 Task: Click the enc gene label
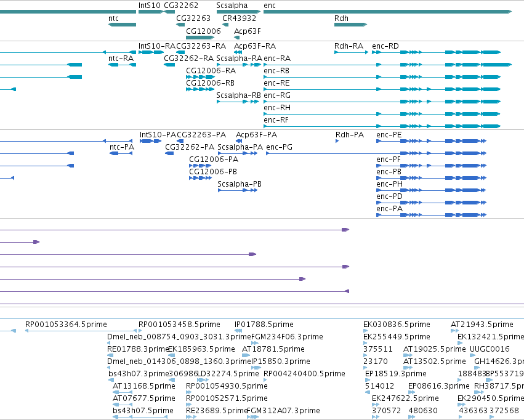(x=270, y=6)
